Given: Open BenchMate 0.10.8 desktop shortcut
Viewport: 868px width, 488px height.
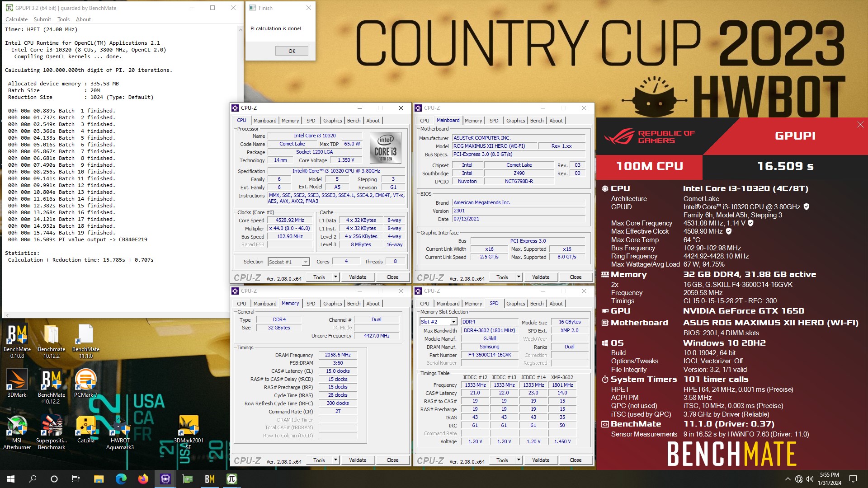Looking at the screenshot, I should tap(17, 341).
